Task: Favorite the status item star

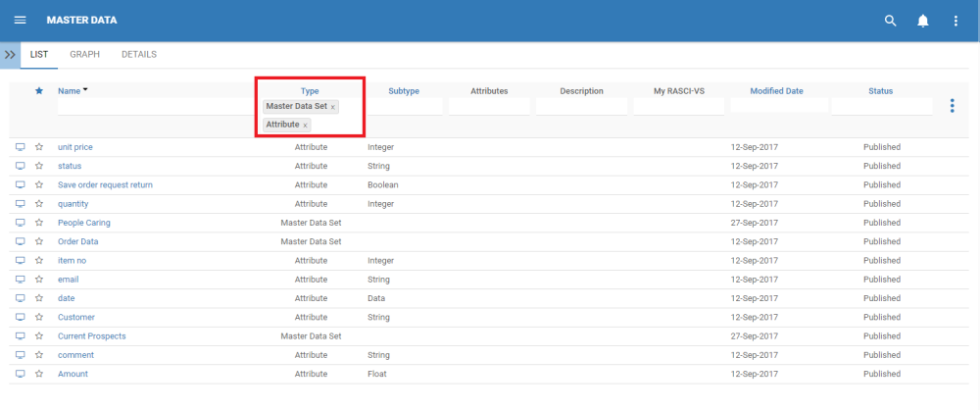Action: pos(39,166)
